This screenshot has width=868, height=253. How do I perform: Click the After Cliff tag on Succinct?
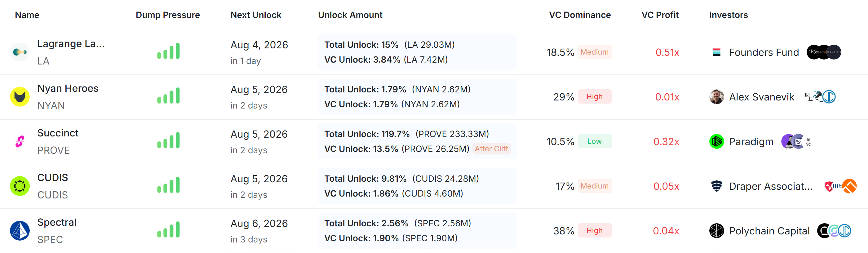point(491,149)
